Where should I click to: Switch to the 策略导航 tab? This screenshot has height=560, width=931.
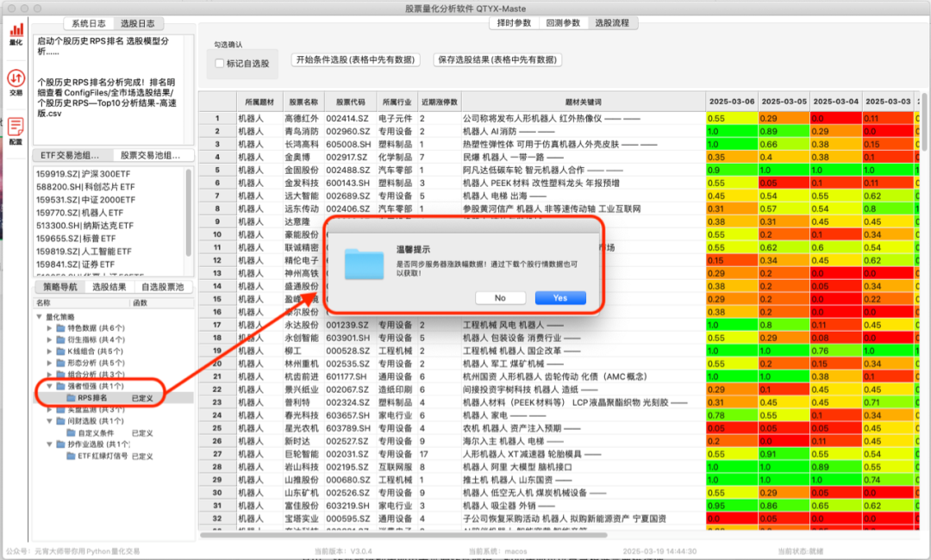(60, 287)
